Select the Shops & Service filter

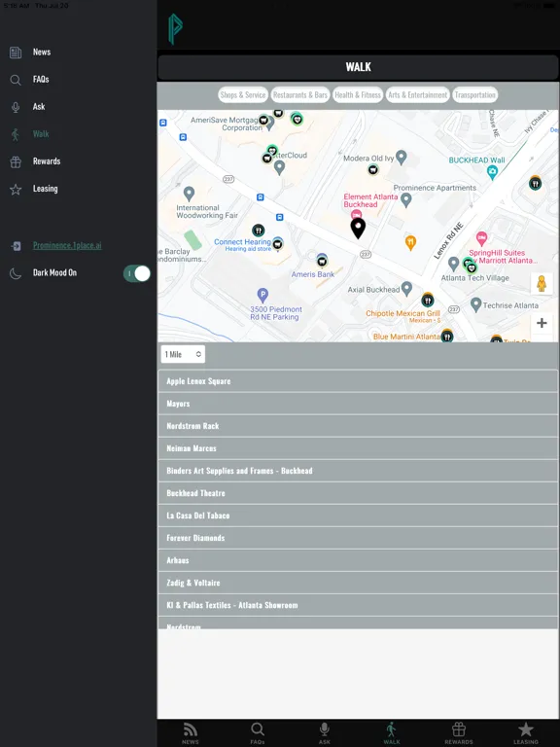click(x=243, y=94)
